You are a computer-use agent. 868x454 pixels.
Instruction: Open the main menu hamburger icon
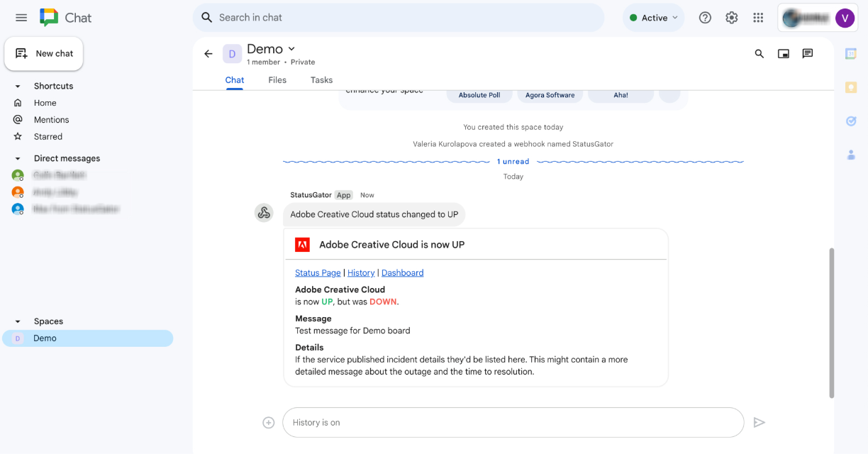tap(21, 18)
